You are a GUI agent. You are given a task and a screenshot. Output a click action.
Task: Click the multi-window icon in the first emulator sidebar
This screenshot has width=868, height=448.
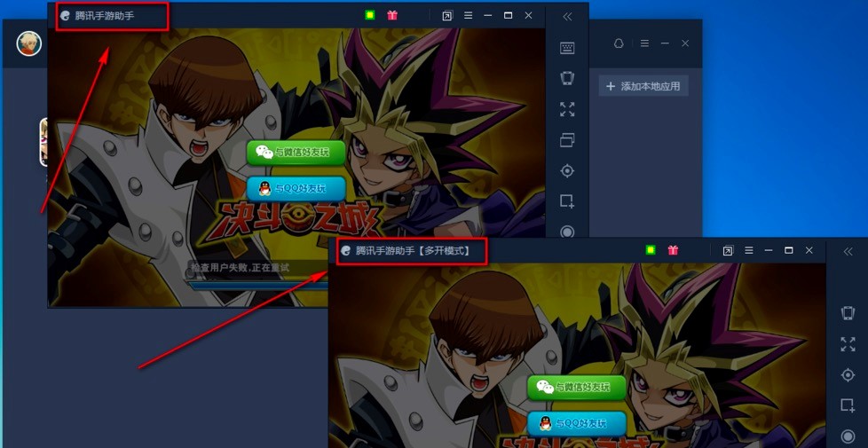(x=567, y=140)
